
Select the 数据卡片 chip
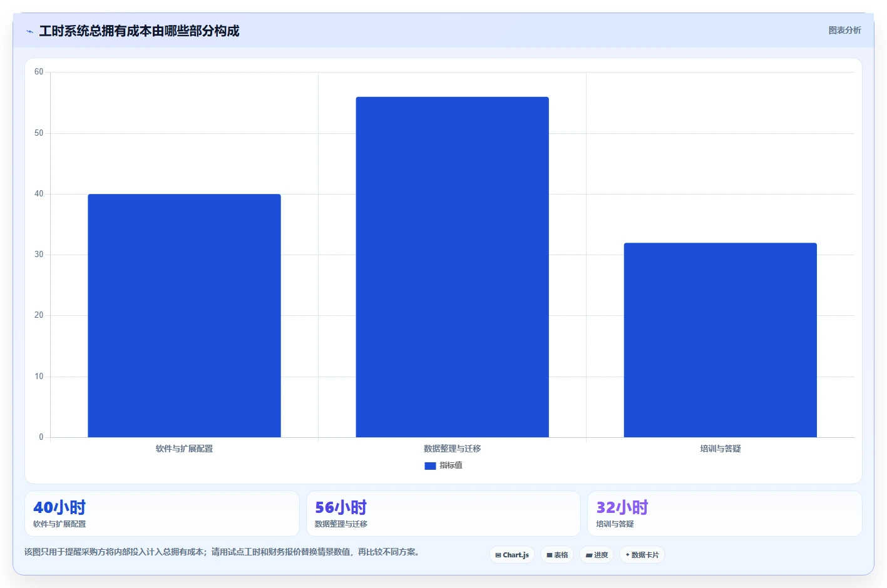pyautogui.click(x=642, y=555)
